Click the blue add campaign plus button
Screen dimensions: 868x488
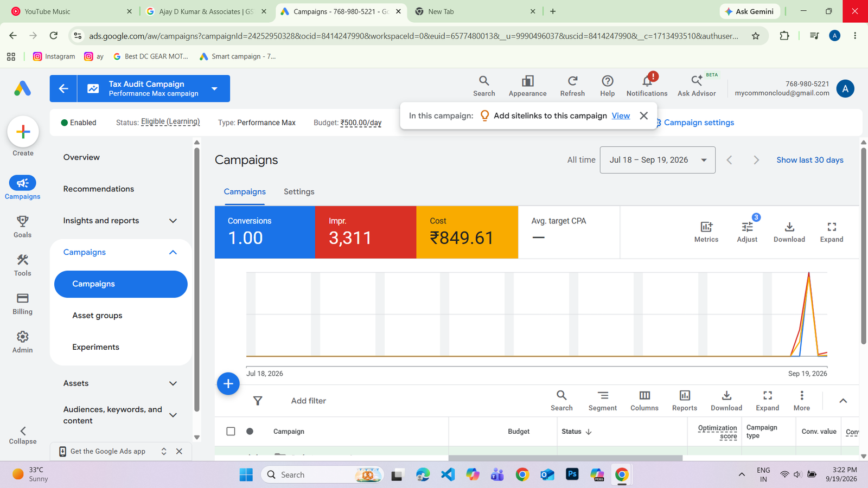click(228, 384)
